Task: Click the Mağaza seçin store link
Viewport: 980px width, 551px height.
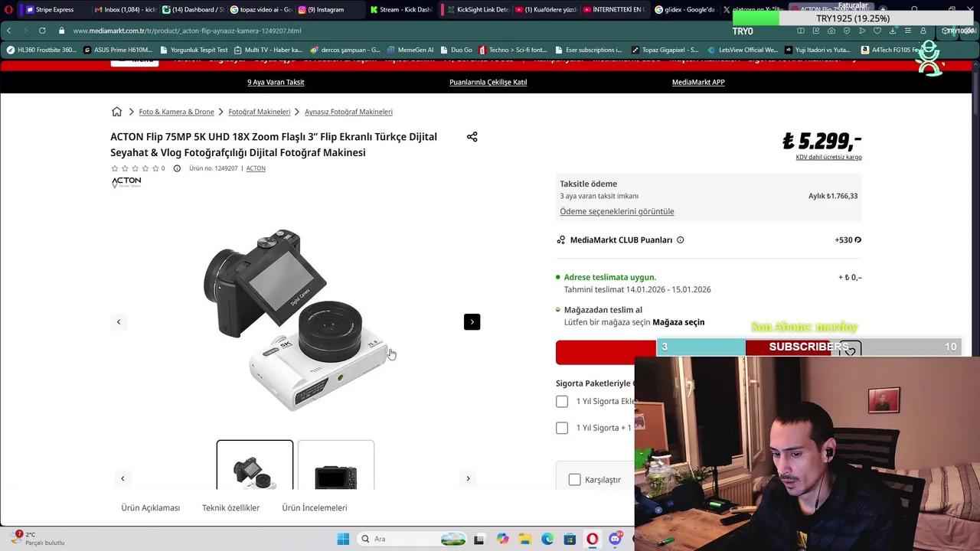Action: coord(678,322)
